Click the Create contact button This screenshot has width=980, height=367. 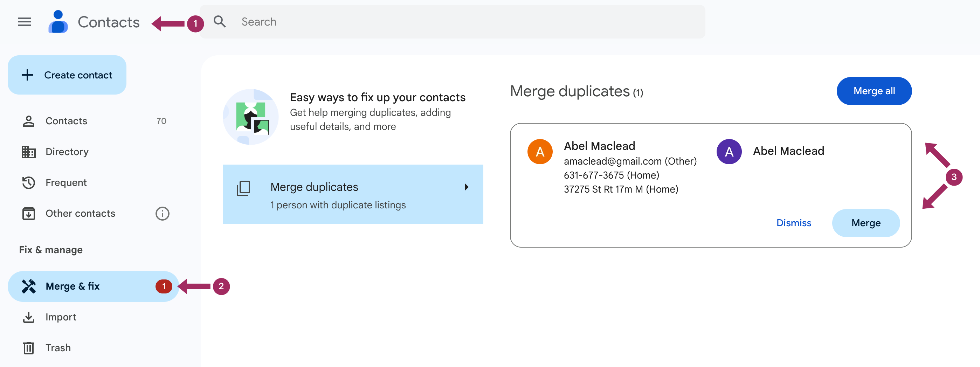point(67,75)
